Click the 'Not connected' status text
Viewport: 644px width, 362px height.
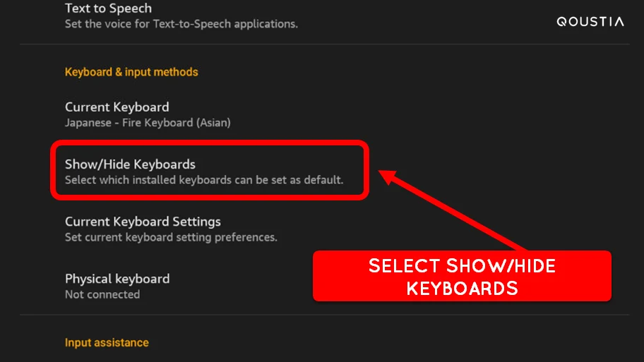[x=102, y=295]
